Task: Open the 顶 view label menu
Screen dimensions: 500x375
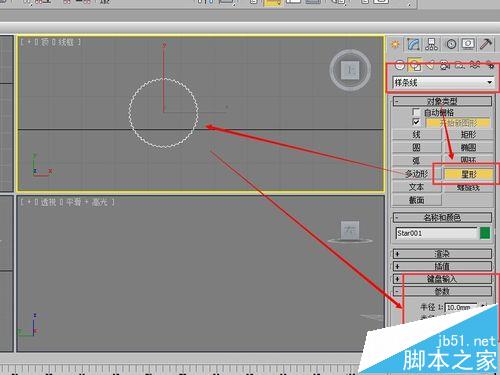Action: point(45,42)
